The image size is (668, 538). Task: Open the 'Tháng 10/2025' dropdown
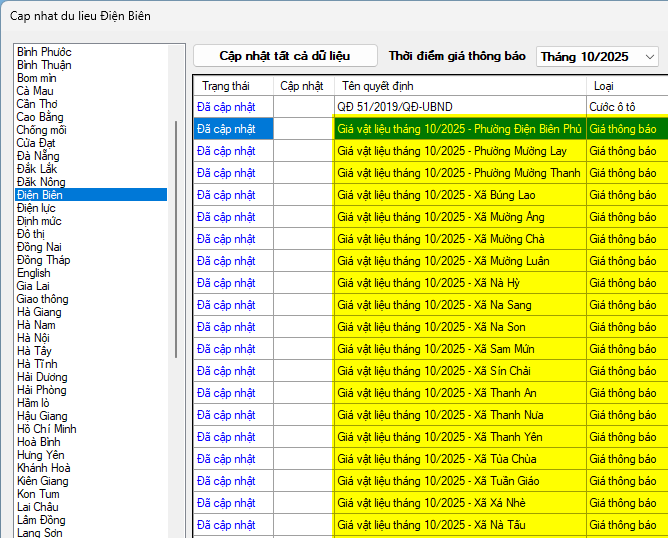pyautogui.click(x=597, y=57)
